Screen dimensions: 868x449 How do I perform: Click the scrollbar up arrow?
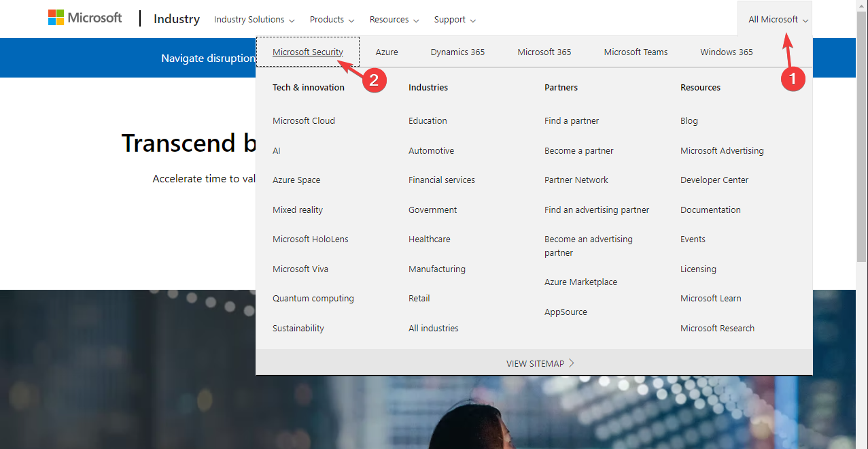862,5
